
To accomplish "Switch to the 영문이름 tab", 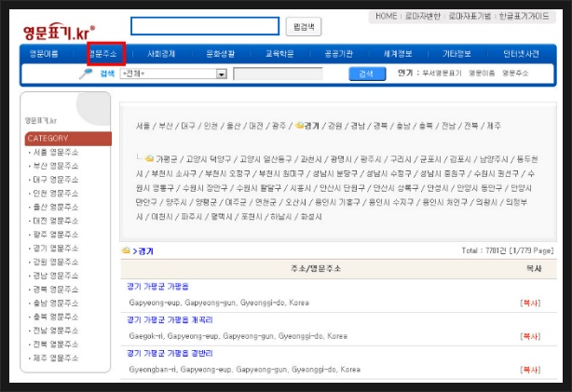I will point(44,54).
